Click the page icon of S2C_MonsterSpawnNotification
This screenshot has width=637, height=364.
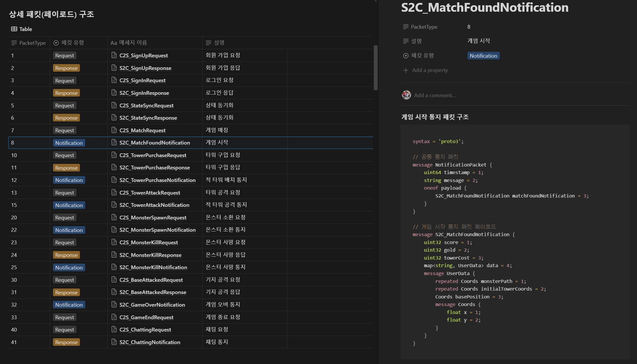click(x=114, y=229)
